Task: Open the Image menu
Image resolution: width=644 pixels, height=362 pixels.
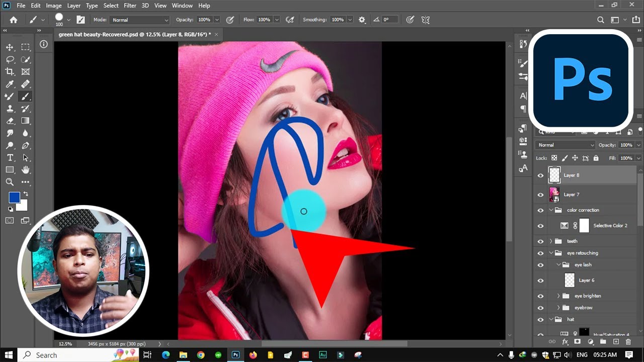Action: 53,6
